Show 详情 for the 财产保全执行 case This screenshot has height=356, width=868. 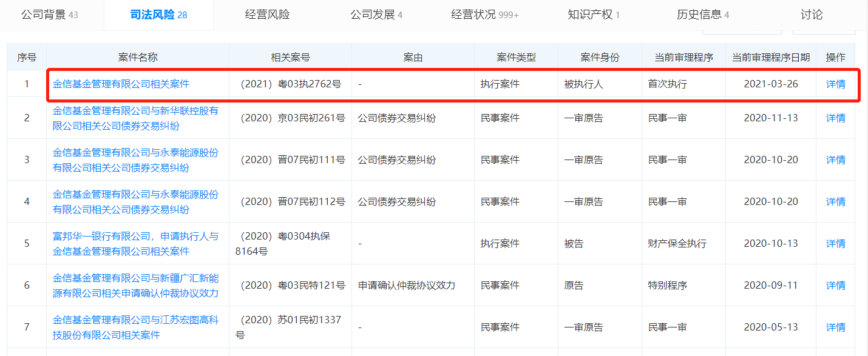835,244
